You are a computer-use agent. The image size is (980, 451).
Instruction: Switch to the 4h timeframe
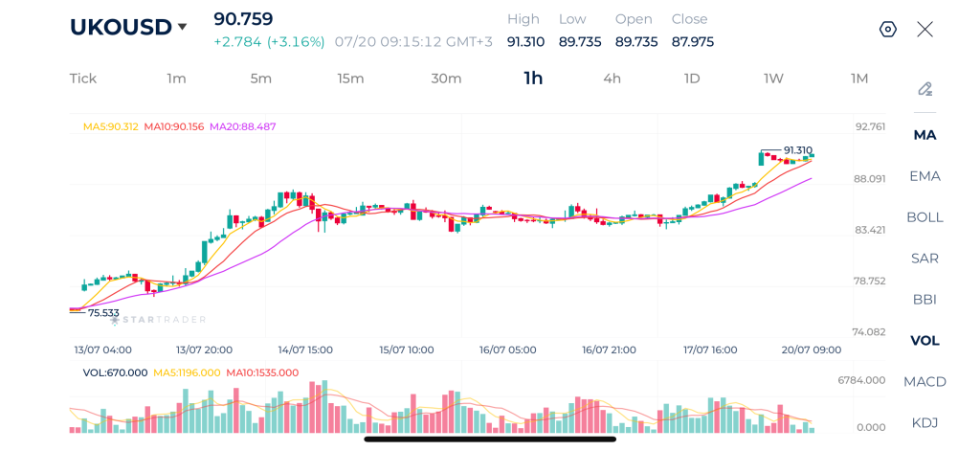click(612, 79)
